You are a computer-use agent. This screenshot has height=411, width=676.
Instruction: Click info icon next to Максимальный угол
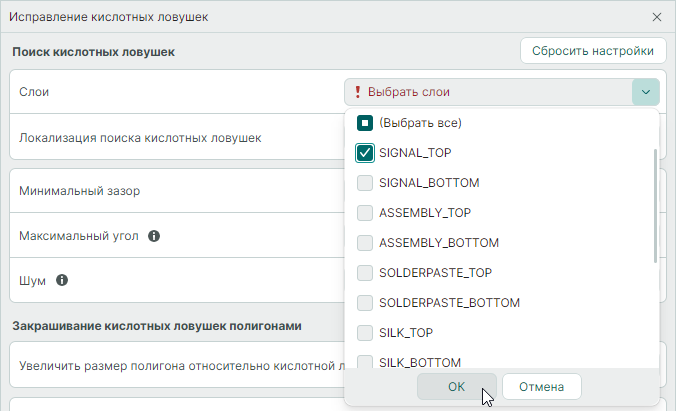[154, 237]
